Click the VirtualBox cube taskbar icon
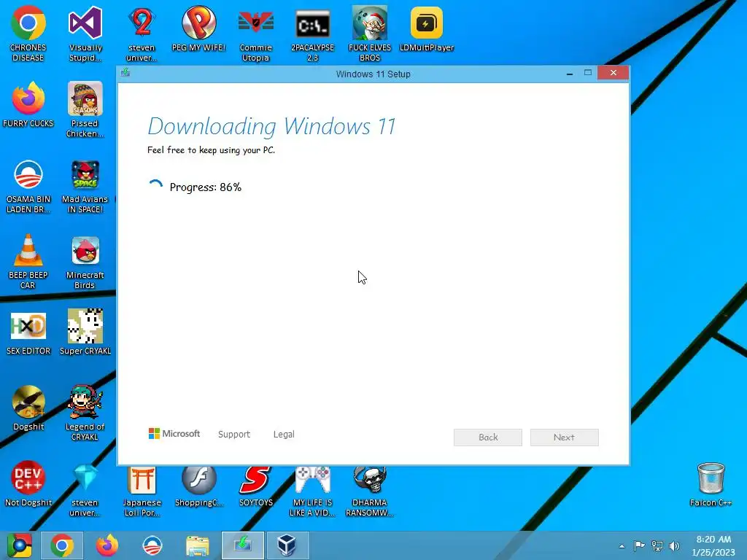The height and width of the screenshot is (560, 747). [287, 545]
